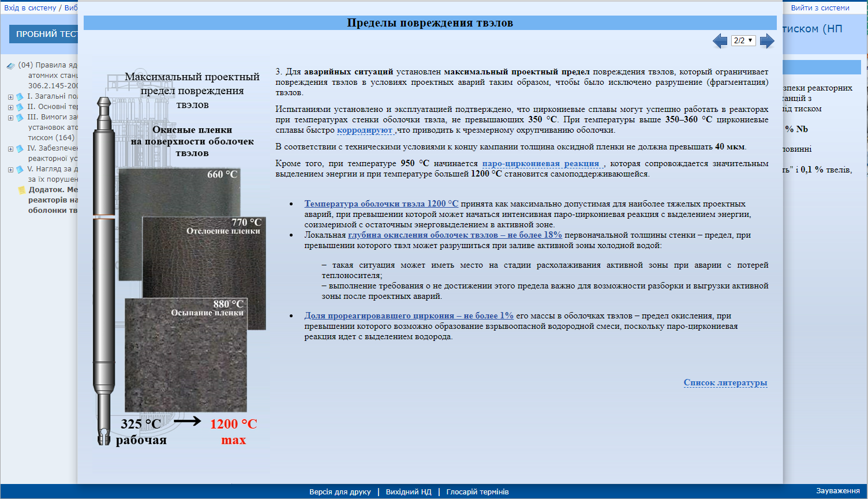Screen dimensions: 868x499
Task: Open the 'глубина окисления оболочек твэлов' link
Action: [x=455, y=235]
